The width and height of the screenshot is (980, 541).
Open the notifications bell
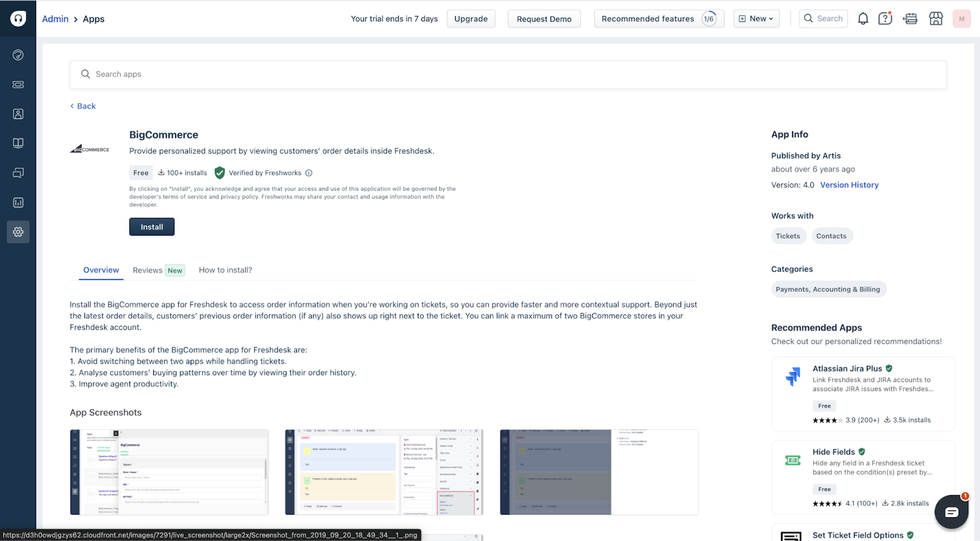coord(863,18)
